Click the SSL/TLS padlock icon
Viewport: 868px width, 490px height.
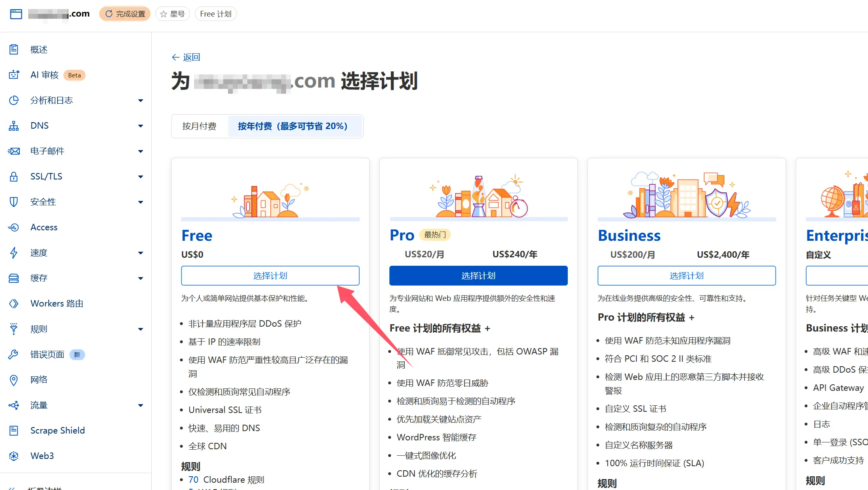click(x=14, y=177)
